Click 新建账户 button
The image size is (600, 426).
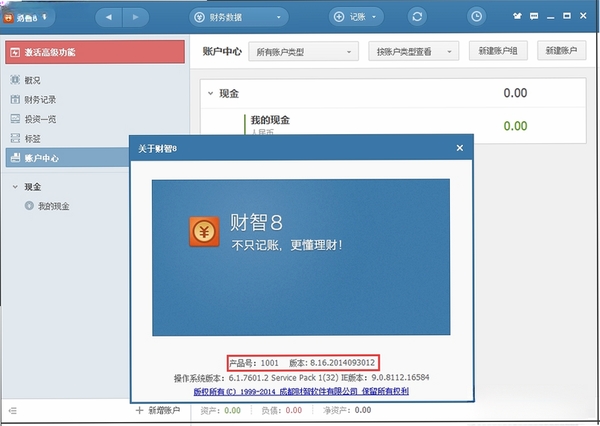click(561, 51)
